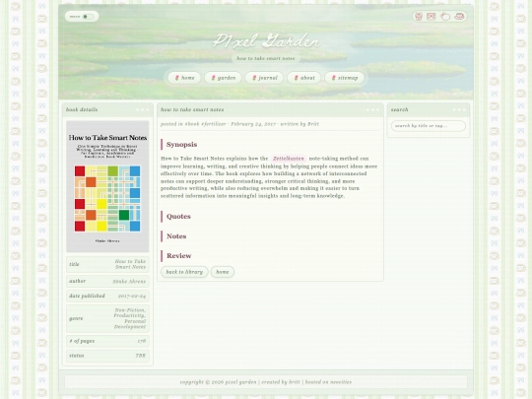Click the Pixel Garden site title
532x399 pixels.
[x=266, y=41]
